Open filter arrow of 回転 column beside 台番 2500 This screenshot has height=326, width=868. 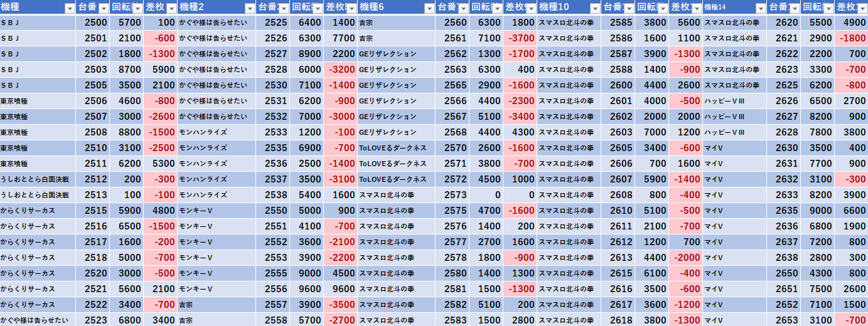click(137, 8)
